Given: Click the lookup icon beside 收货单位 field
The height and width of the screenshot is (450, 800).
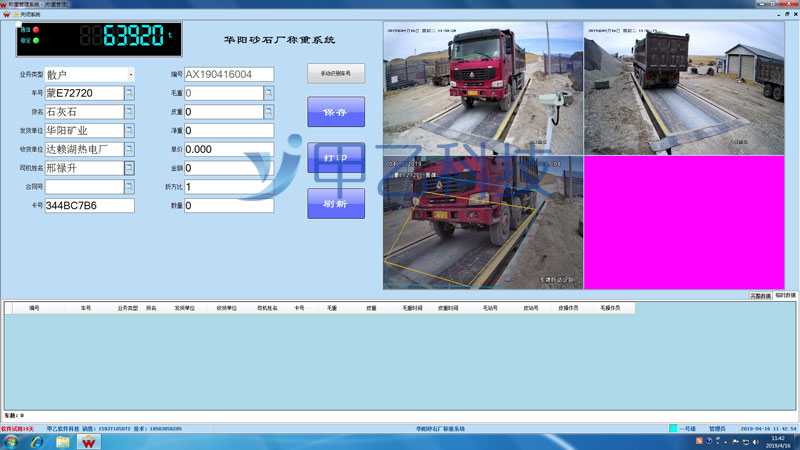Looking at the screenshot, I should [x=129, y=149].
